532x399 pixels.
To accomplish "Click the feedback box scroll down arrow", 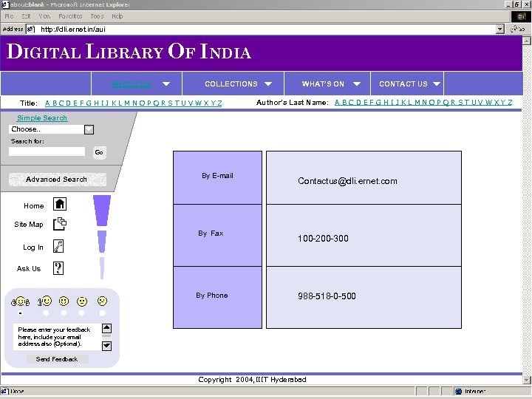I will click(x=106, y=346).
